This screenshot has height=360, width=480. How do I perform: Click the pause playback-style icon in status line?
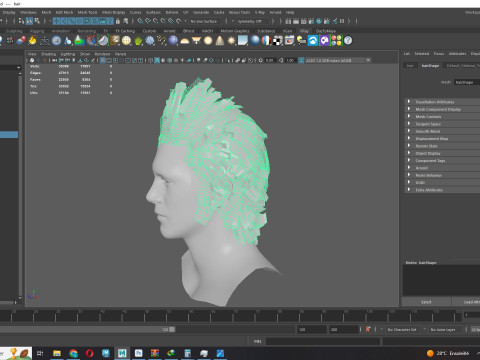[342, 21]
